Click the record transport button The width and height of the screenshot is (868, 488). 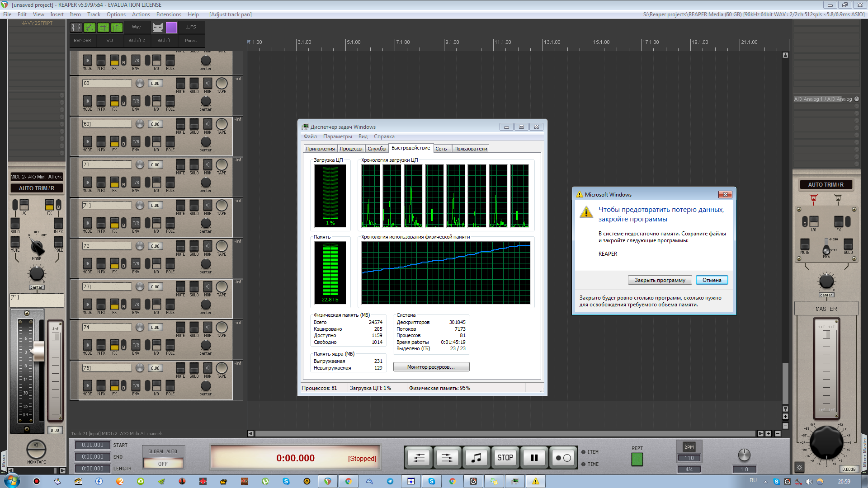(x=563, y=458)
